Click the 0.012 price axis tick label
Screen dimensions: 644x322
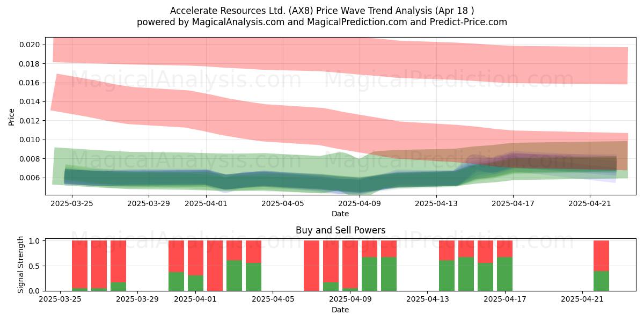[30, 121]
